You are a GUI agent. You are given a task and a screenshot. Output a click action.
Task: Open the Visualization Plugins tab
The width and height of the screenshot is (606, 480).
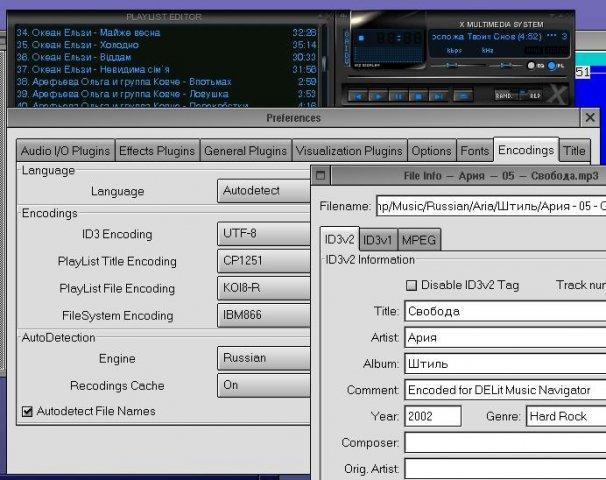coord(349,151)
